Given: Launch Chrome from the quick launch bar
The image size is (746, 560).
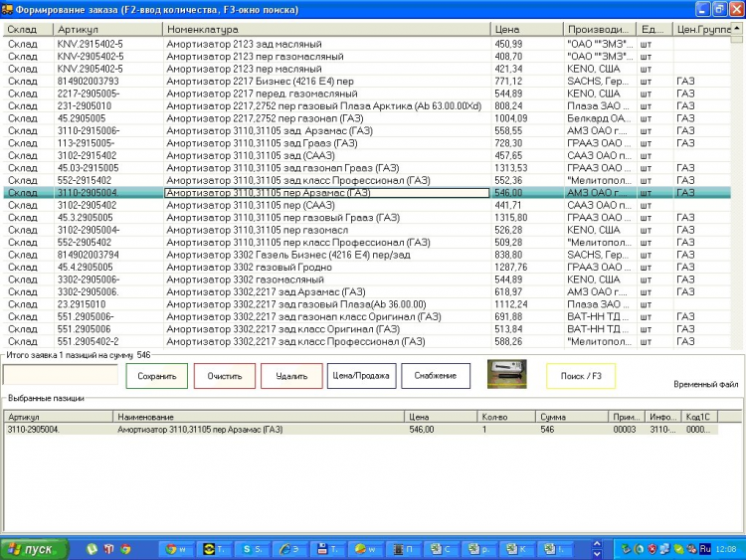Looking at the screenshot, I should [125, 549].
